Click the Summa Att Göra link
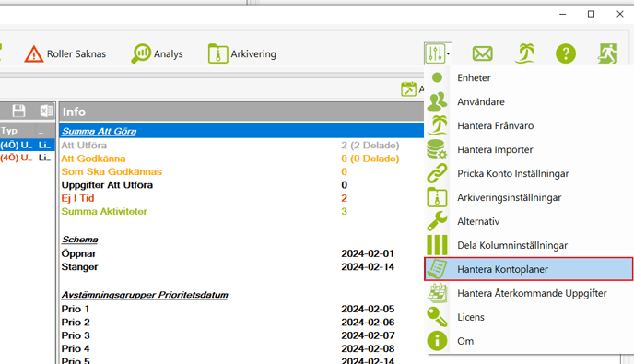634x364 pixels. 100,131
